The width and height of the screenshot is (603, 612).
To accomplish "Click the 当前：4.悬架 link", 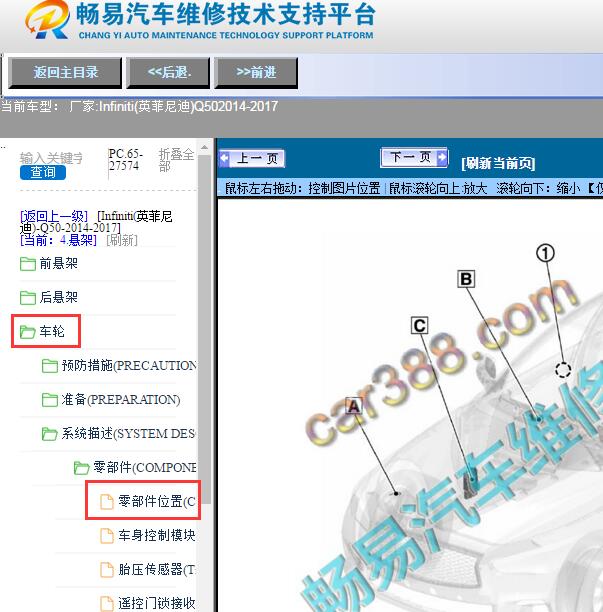I will pos(58,240).
